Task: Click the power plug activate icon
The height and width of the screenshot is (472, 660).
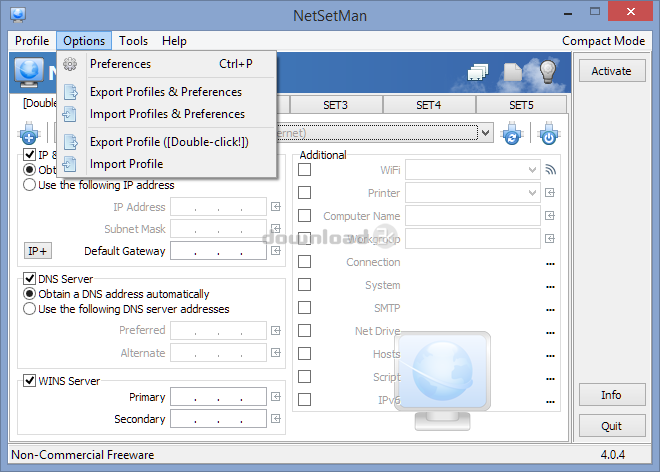Action: point(548,133)
